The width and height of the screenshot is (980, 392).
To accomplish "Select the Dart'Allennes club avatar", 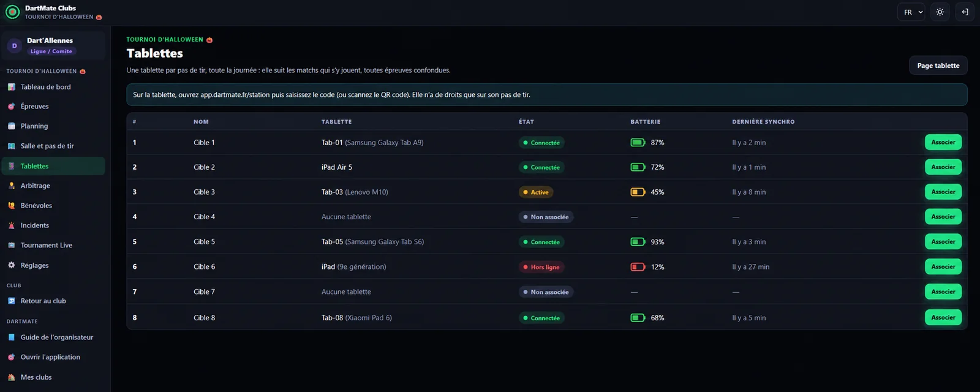I will point(15,46).
